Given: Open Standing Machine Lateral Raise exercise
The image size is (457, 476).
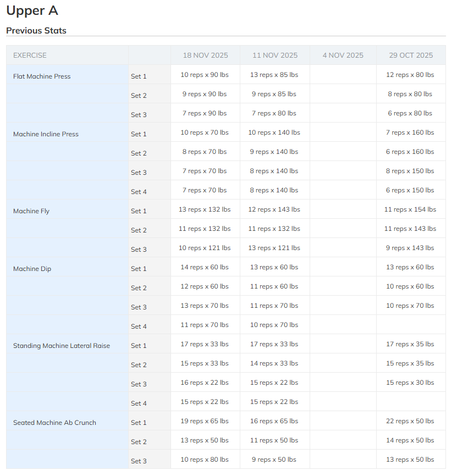Looking at the screenshot, I should coord(62,346).
